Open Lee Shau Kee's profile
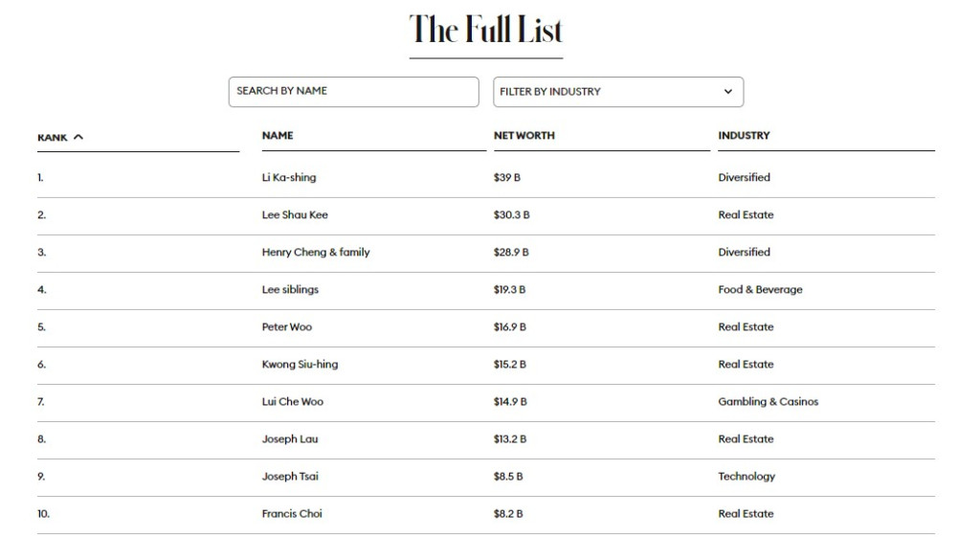This screenshot has height=537, width=980. [295, 215]
